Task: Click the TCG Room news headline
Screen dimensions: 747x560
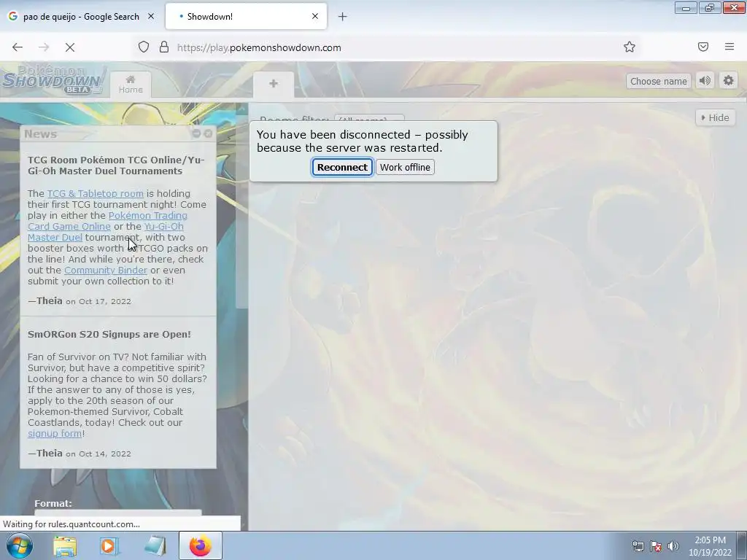Action: (116, 166)
